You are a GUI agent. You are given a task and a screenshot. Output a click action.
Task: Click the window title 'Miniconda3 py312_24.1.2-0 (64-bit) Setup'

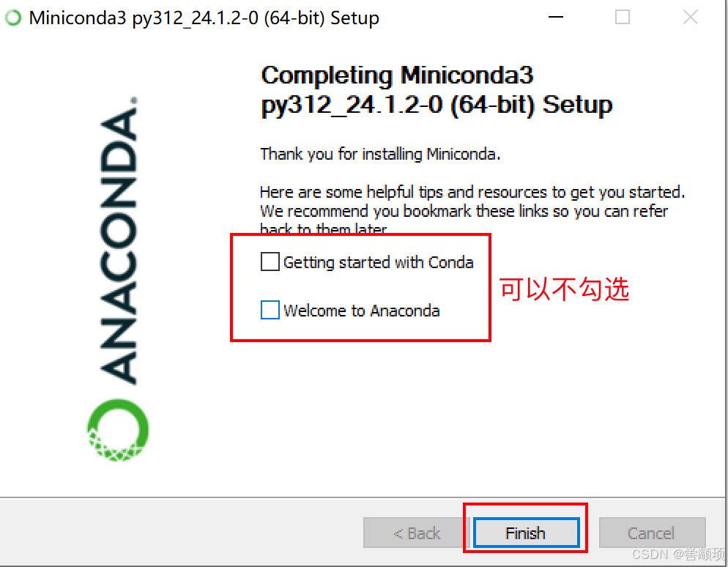pyautogui.click(x=204, y=18)
